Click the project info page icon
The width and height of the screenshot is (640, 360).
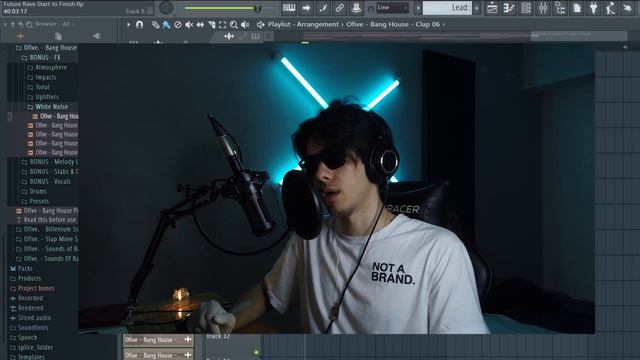point(577,8)
